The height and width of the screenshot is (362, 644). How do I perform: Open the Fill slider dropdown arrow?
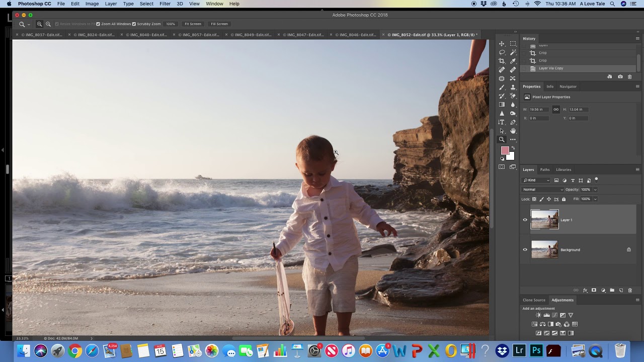(595, 199)
